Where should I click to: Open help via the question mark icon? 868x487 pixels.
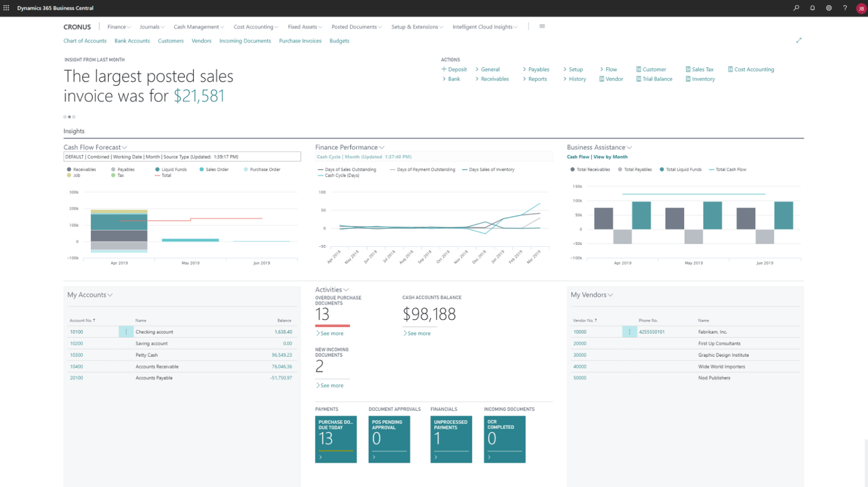(x=845, y=8)
